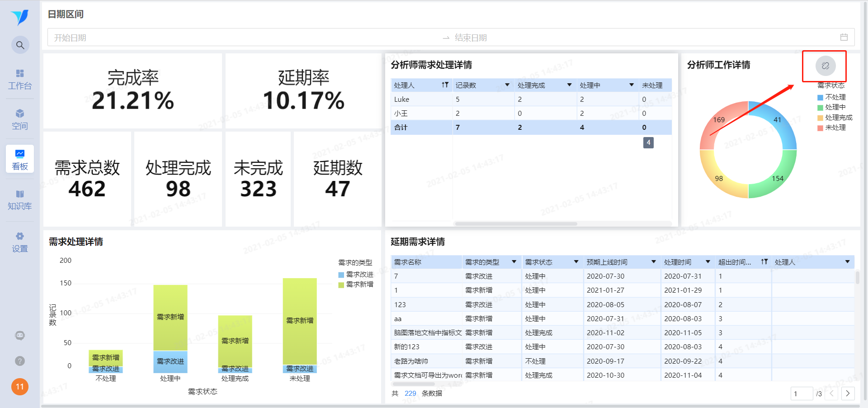The height and width of the screenshot is (408, 868).
Task: Click the chat message icon in sidebar
Action: click(x=20, y=336)
